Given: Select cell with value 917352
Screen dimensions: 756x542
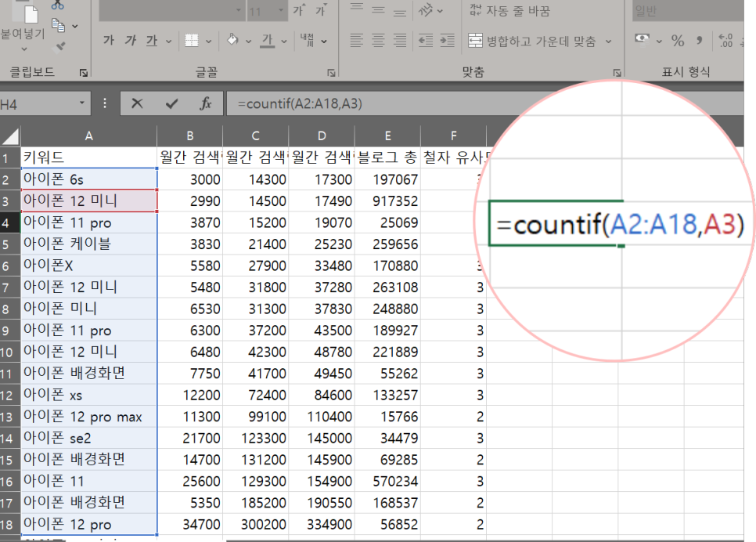Looking at the screenshot, I should pos(387,201).
